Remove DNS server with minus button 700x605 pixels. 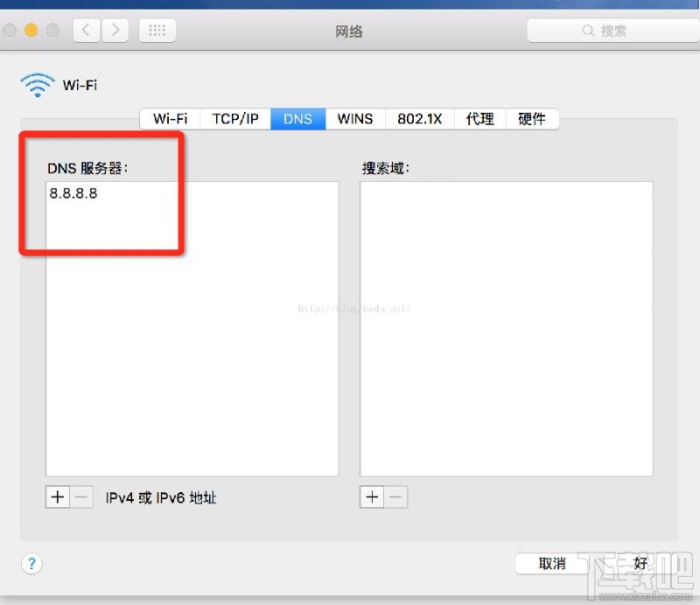point(81,497)
